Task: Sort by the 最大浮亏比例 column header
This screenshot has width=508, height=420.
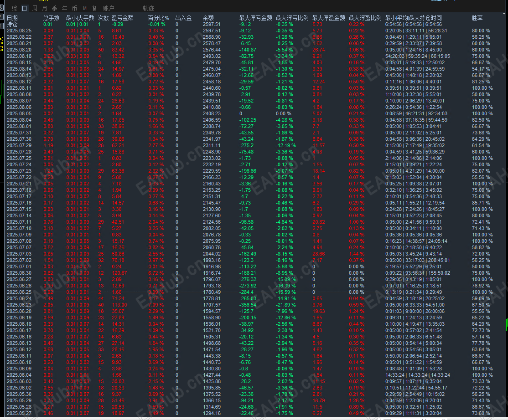Action: tap(292, 18)
